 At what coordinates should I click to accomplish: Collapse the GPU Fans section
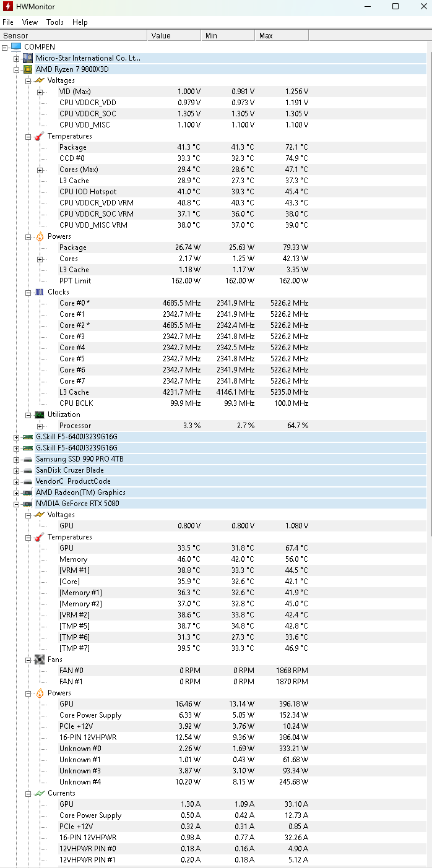(x=28, y=660)
